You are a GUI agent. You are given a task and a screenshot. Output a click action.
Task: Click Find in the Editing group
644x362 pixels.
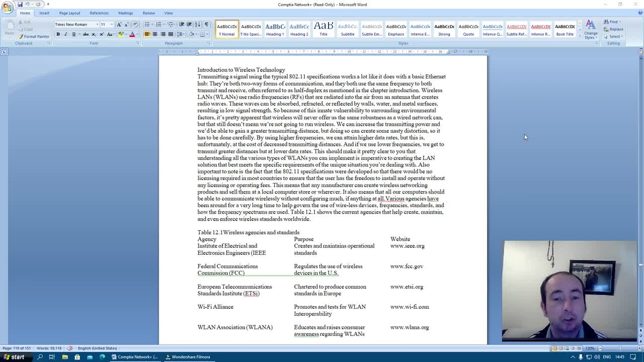[613, 22]
